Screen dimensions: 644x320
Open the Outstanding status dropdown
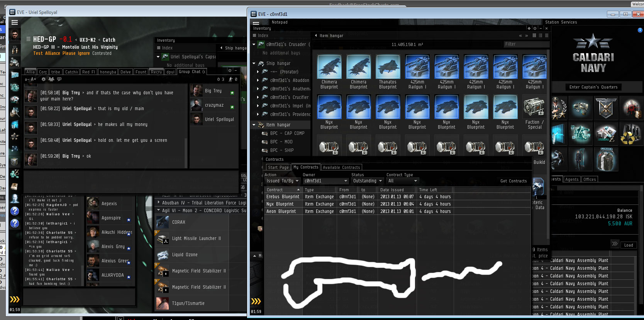367,181
